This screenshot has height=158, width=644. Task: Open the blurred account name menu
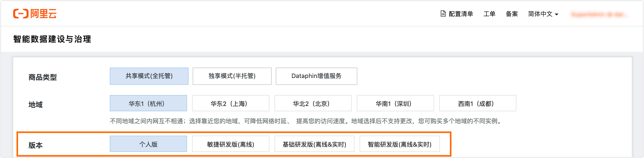[599, 14]
